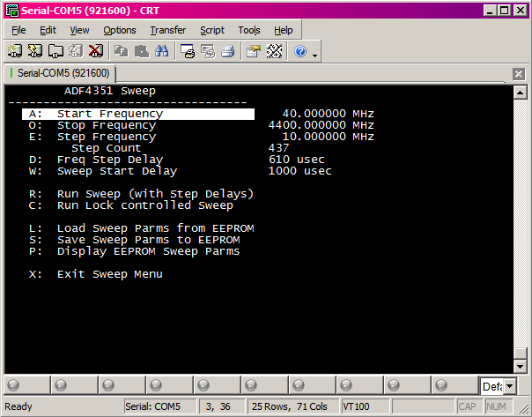Click the Disconnect icon with red X
Viewport: 532px width, 417px height.
pos(96,51)
